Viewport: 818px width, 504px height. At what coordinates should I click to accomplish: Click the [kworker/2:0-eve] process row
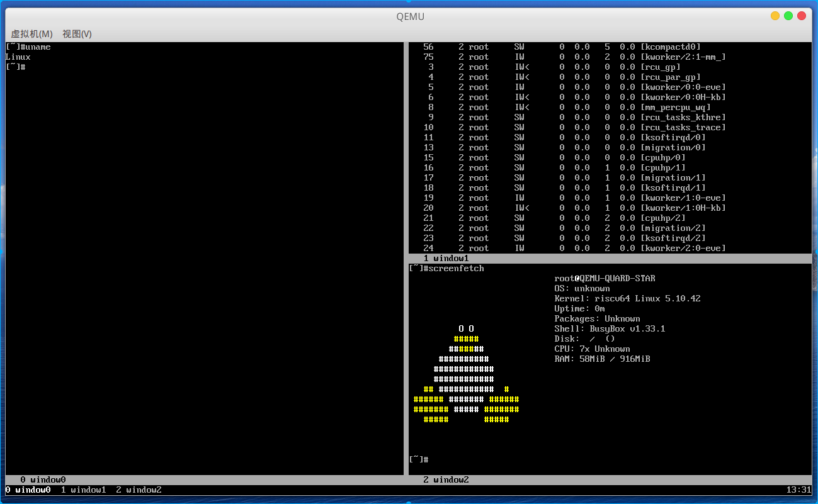click(x=574, y=249)
